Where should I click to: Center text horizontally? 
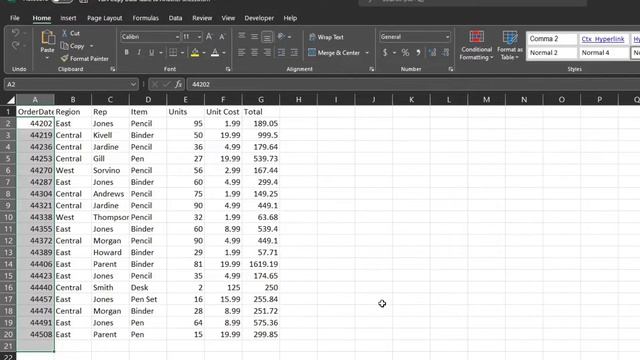pos(254,53)
